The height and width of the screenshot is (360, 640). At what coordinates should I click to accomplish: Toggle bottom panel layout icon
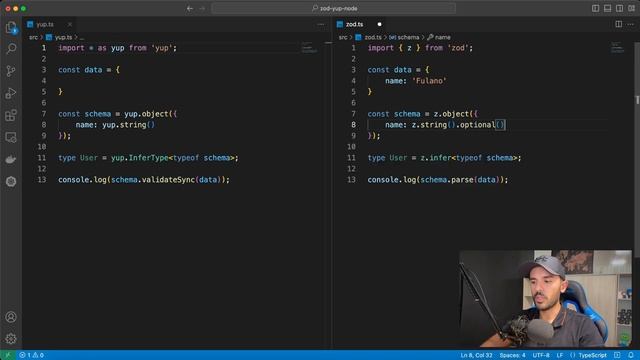coord(607,8)
